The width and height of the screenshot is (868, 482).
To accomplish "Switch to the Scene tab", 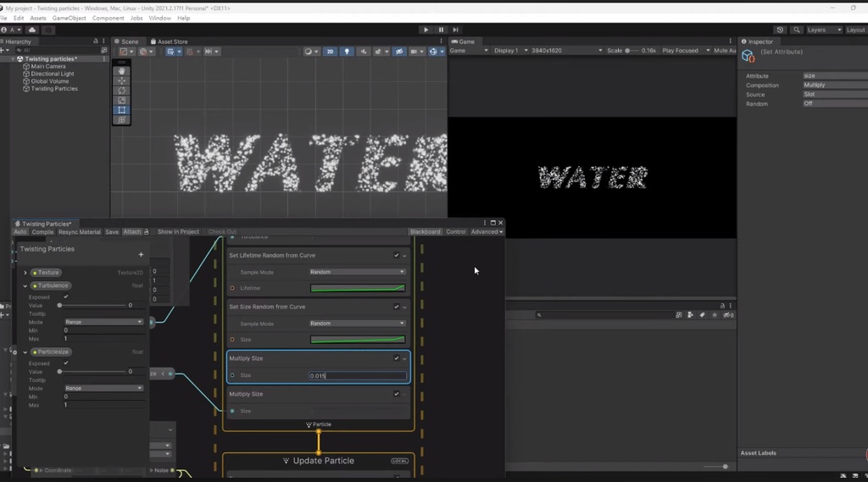I will [126, 42].
